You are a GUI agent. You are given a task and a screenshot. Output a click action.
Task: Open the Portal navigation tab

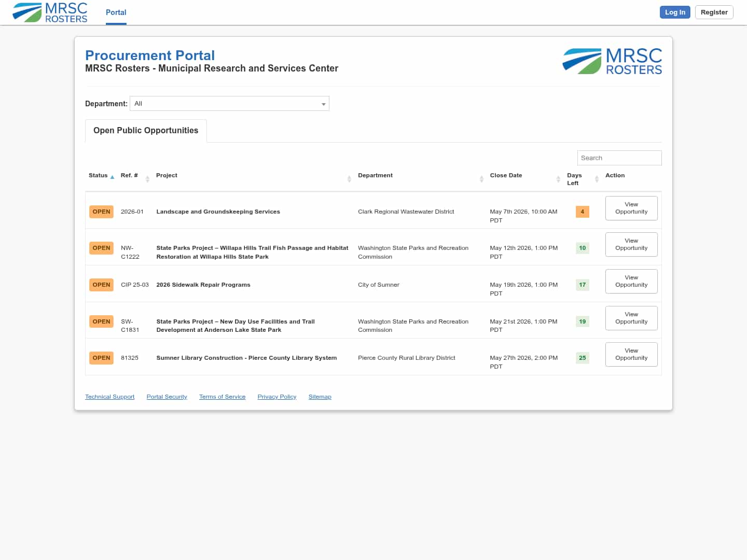(116, 12)
